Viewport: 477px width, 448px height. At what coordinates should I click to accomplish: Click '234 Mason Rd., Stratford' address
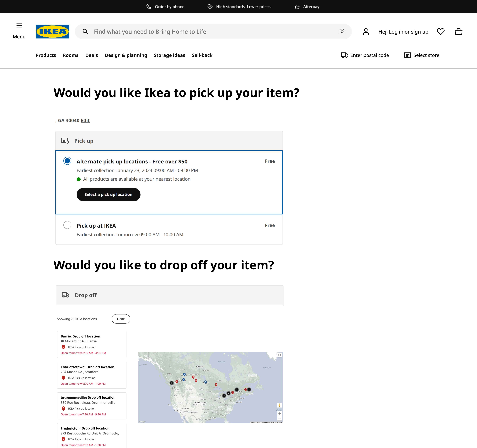tap(79, 372)
